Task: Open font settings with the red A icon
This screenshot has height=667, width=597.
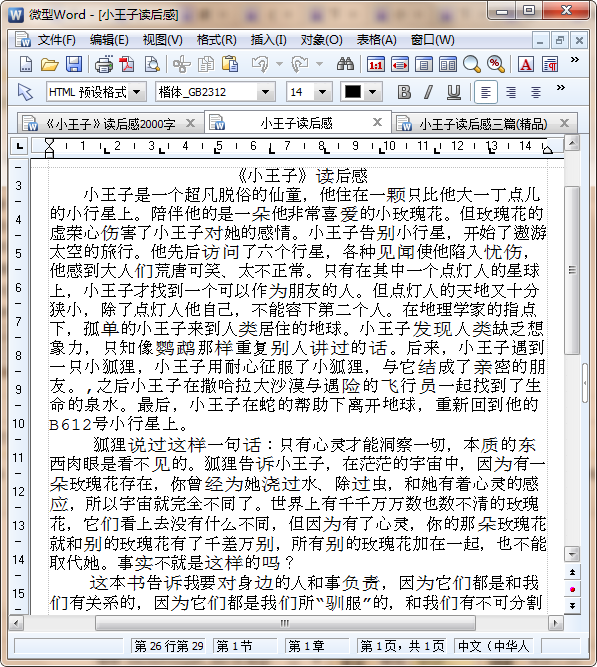Action: pos(526,64)
